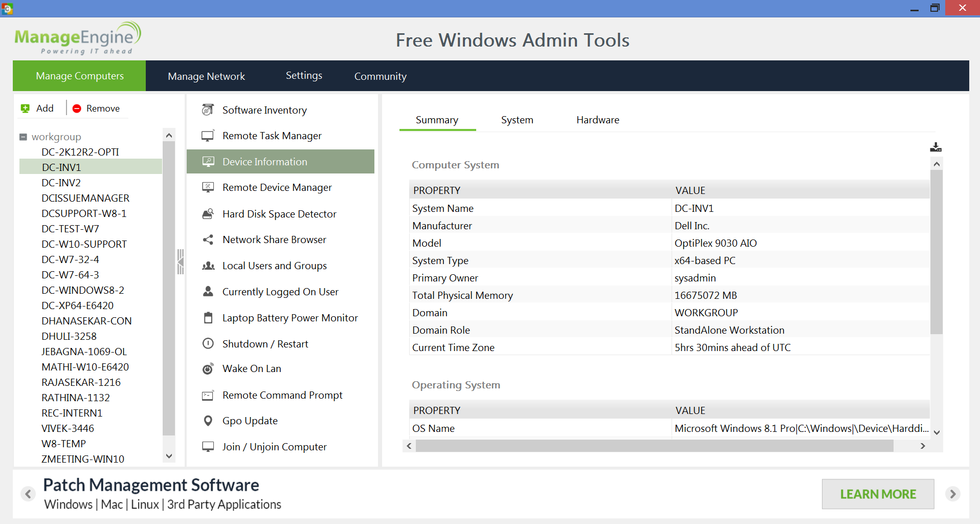
Task: Collapse the workgroup tree node
Action: click(x=23, y=137)
